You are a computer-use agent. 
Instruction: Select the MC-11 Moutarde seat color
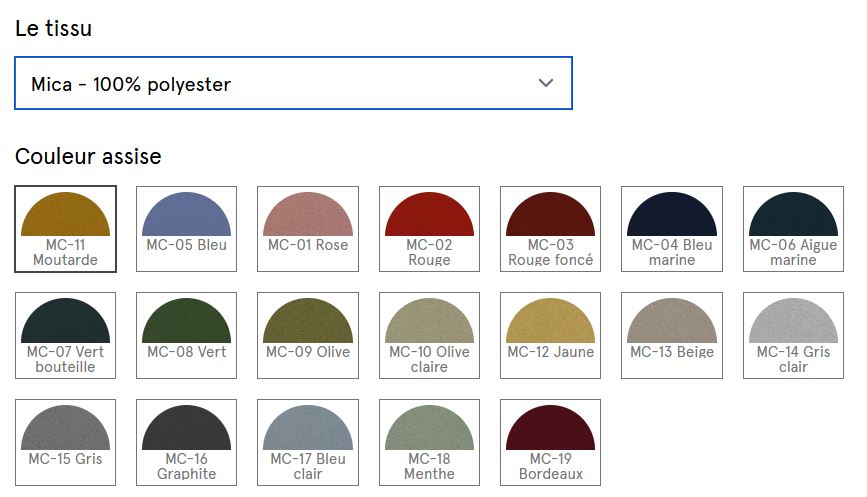point(65,228)
